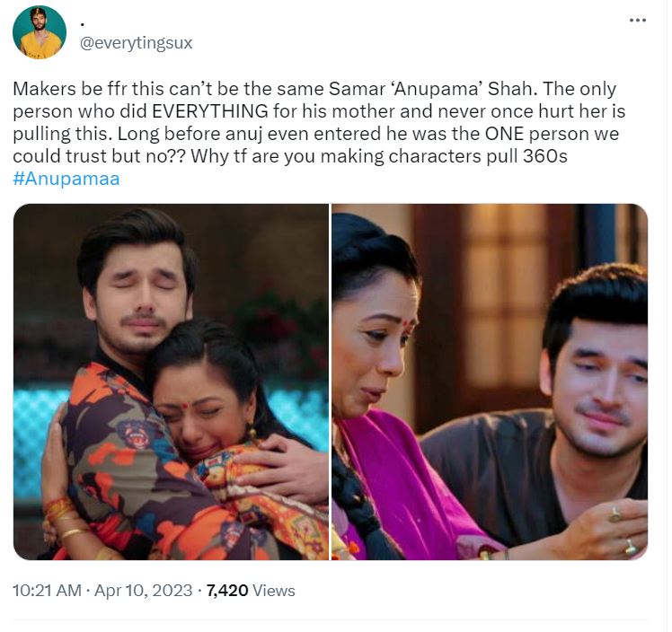Image resolution: width=672 pixels, height=632 pixels.
Task: Open the @everytingsux profile handle
Action: pos(137,43)
